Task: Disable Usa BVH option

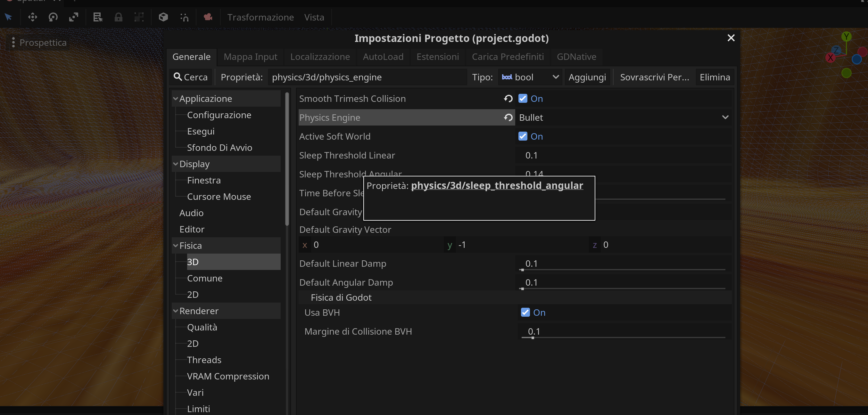Action: (525, 312)
